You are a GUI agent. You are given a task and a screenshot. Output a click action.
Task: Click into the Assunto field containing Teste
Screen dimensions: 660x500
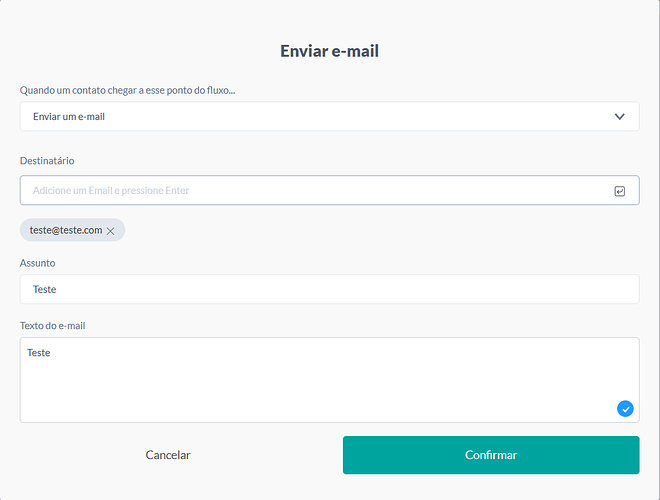pos(330,289)
